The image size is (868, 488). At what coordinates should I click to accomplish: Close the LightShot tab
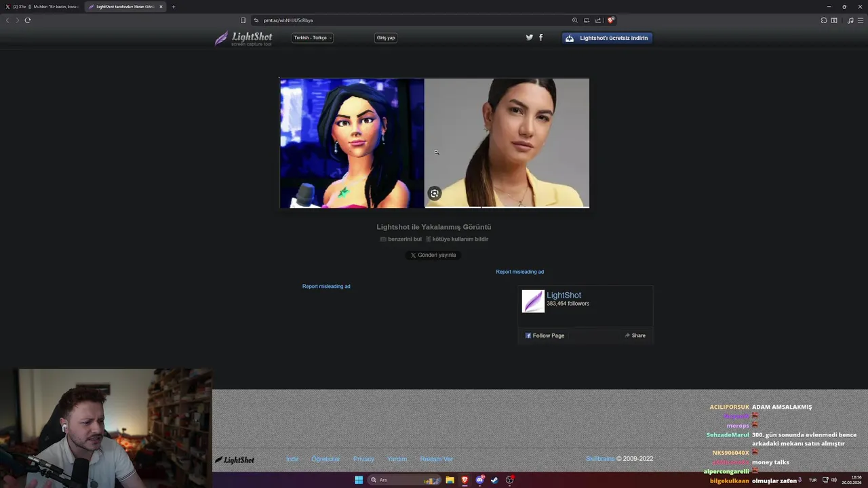click(x=161, y=7)
